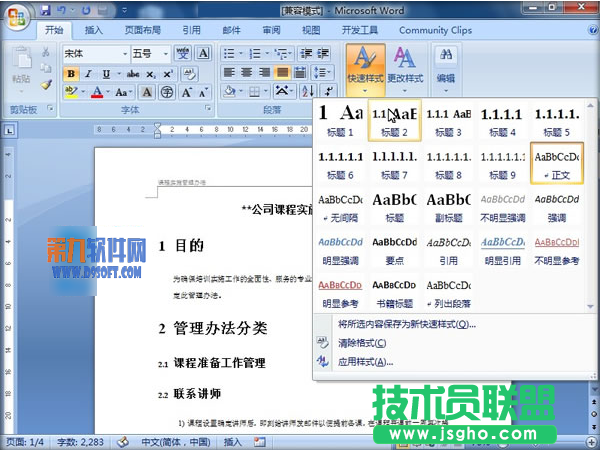Show paragraph marks icon
Screen dimensions: 600x450
click(329, 91)
